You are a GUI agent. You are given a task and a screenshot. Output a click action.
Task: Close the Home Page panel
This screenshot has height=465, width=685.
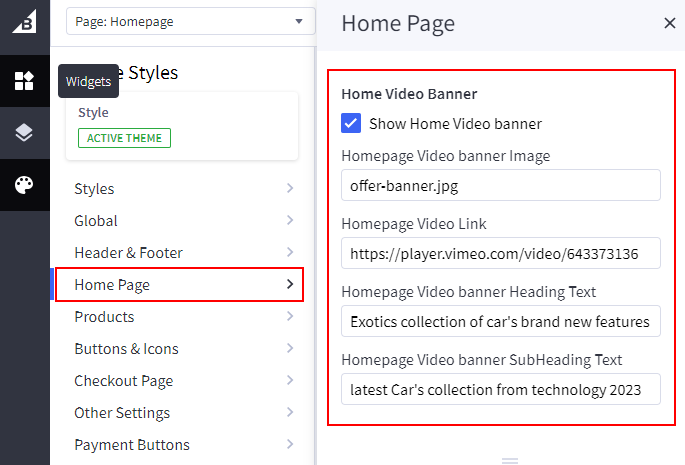pos(669,24)
